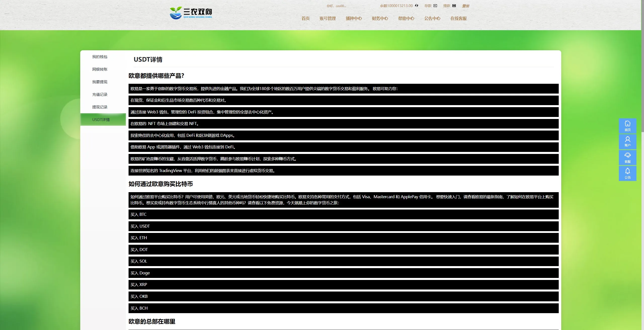
Task: Click the 余额1000013213.00 balance text
Action: (x=396, y=6)
